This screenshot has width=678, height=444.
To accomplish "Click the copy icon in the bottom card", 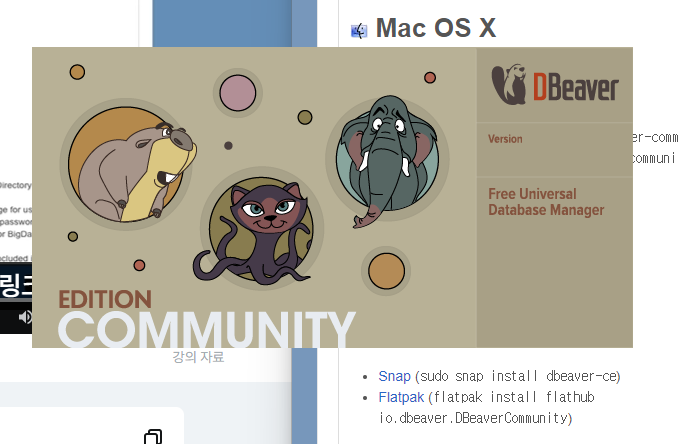I will [x=153, y=437].
